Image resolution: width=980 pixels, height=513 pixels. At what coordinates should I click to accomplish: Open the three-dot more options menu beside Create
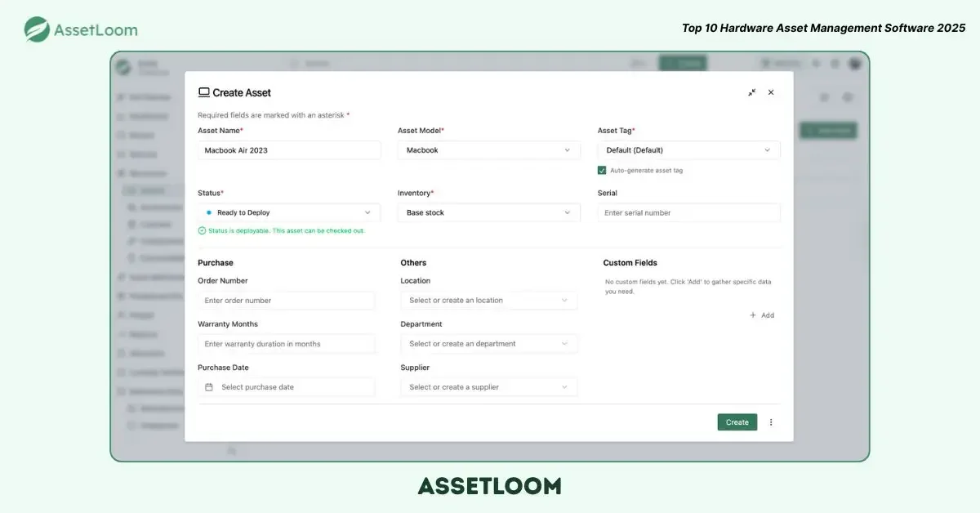click(x=771, y=422)
